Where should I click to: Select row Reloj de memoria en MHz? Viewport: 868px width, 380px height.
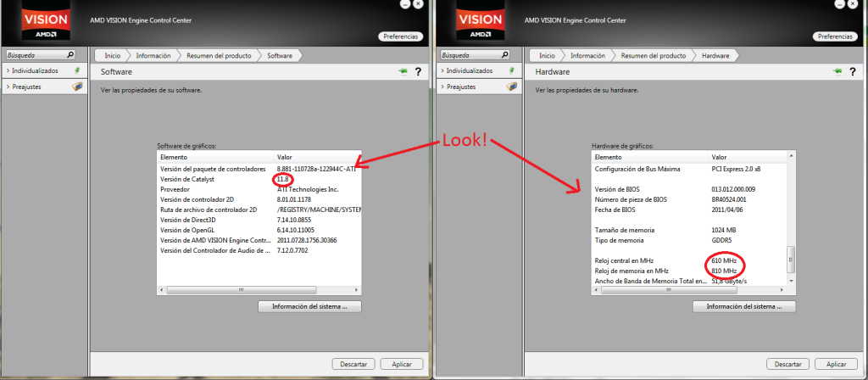click(689, 271)
